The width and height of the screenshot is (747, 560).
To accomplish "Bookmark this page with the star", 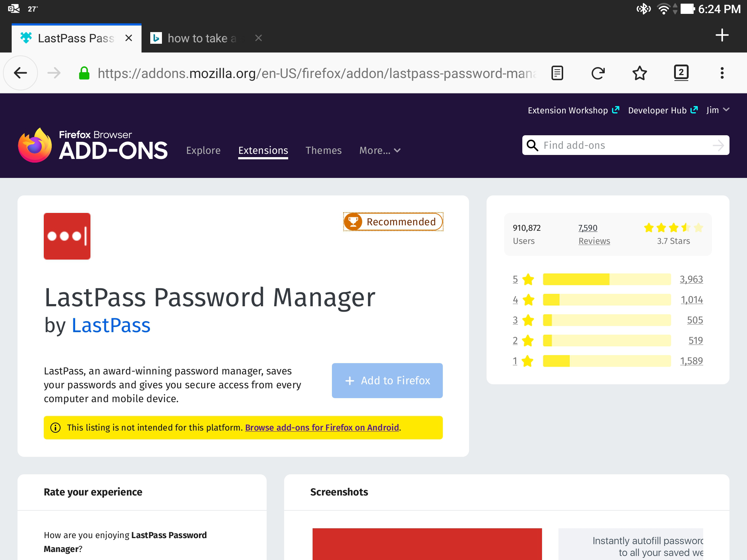I will pos(639,73).
